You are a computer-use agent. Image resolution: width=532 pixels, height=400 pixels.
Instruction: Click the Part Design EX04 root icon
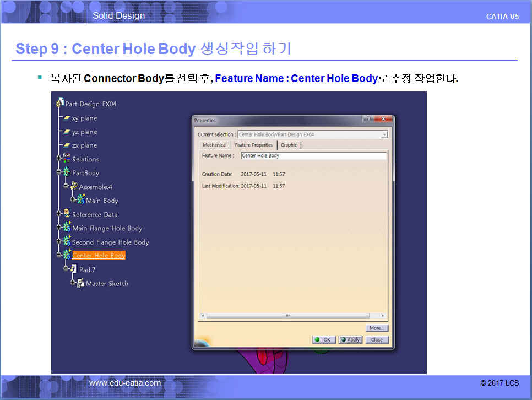coord(60,104)
